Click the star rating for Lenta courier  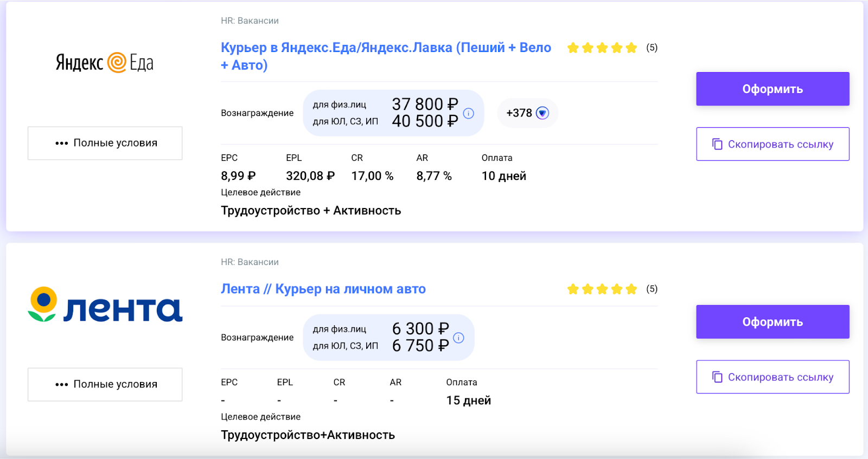[602, 289]
